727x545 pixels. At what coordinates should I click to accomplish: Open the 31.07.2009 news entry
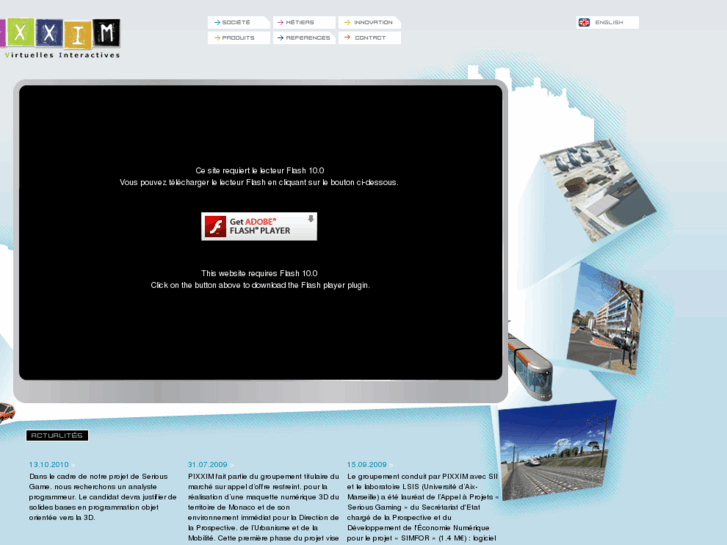tap(207, 464)
